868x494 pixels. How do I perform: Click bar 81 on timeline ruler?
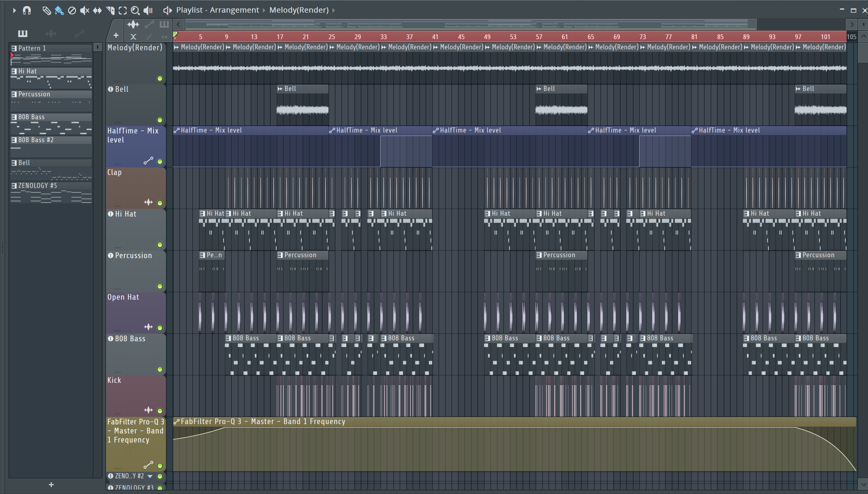tap(694, 37)
